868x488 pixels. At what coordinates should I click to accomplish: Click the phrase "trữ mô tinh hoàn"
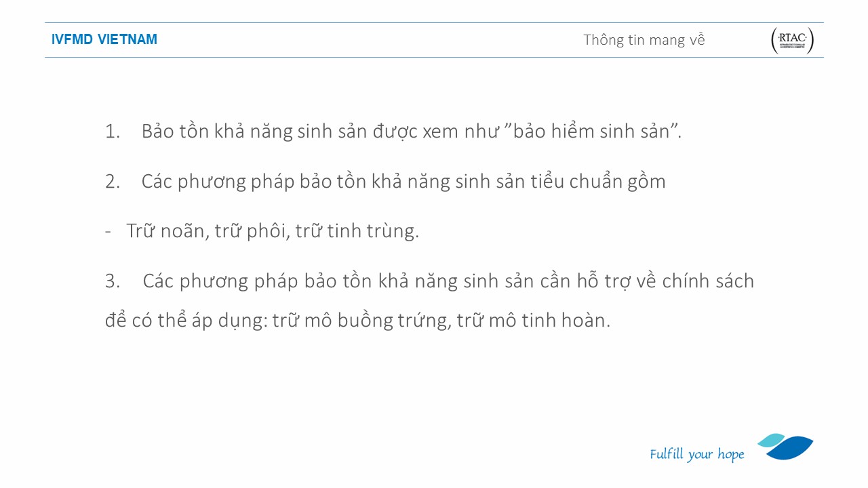[533, 320]
